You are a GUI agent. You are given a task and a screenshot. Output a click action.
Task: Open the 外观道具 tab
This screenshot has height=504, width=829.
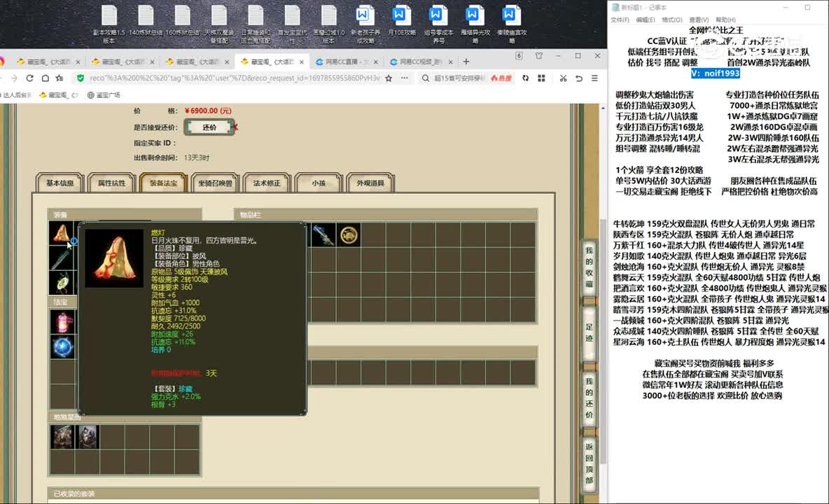point(370,183)
